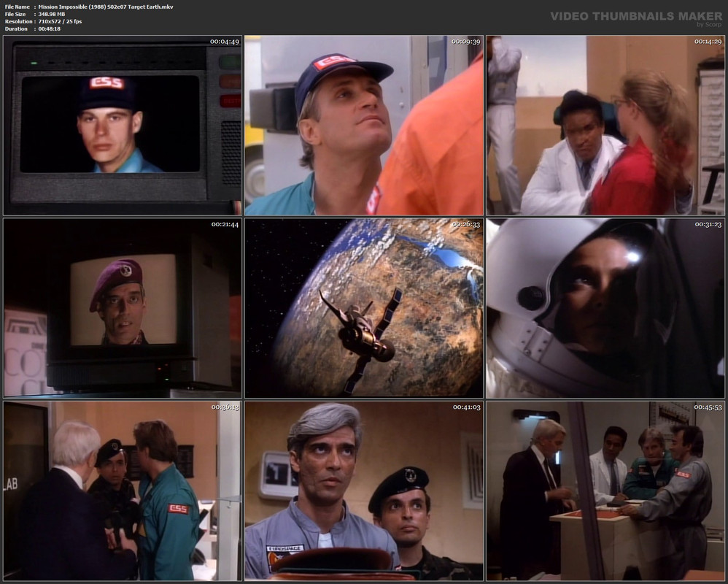This screenshot has width=728, height=584.
Task: Select the thumbnail at 00:04:49
Action: click(123, 126)
